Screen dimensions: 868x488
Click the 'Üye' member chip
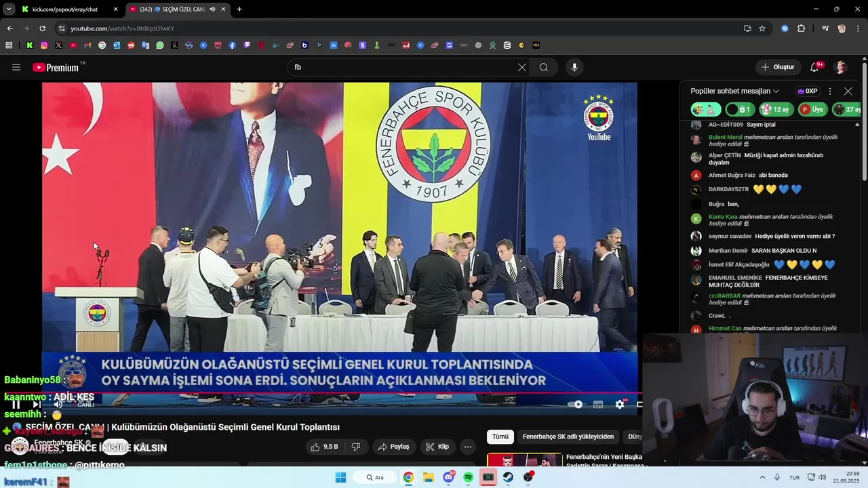[x=812, y=109]
